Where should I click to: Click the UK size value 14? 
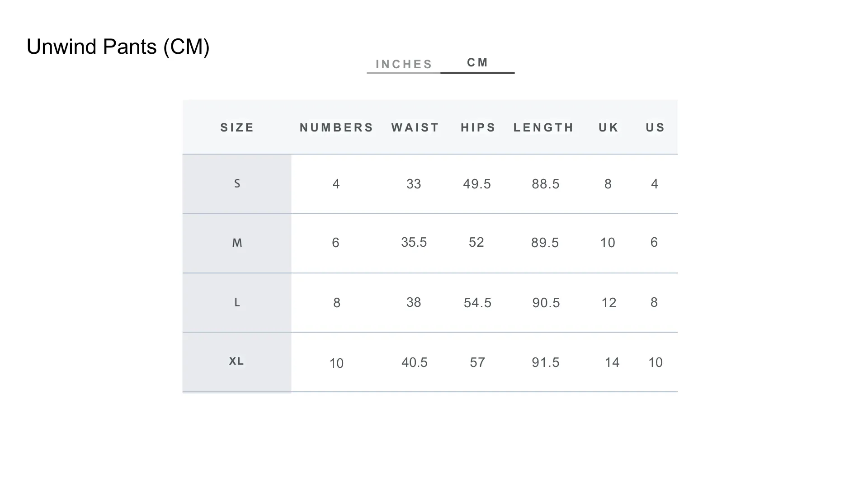point(612,362)
